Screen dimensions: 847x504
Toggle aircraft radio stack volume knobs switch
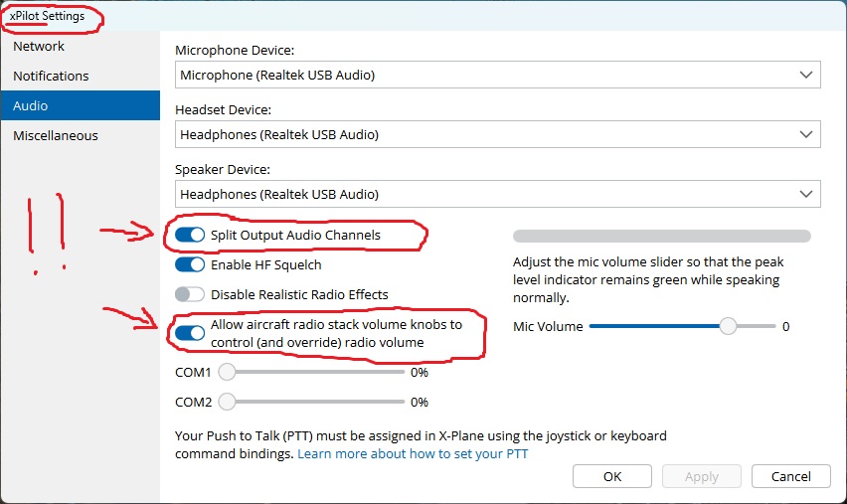point(190,333)
